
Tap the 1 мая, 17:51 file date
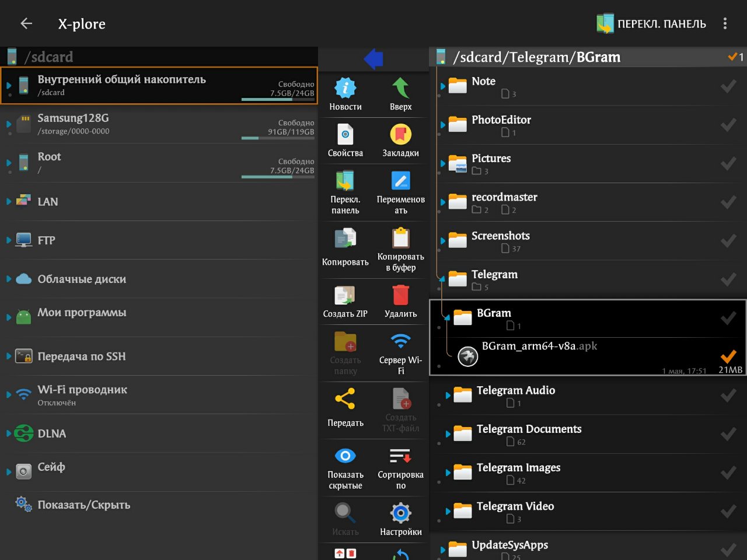click(684, 371)
